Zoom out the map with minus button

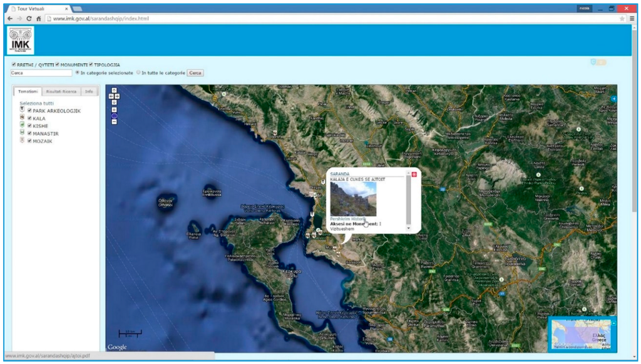(114, 121)
